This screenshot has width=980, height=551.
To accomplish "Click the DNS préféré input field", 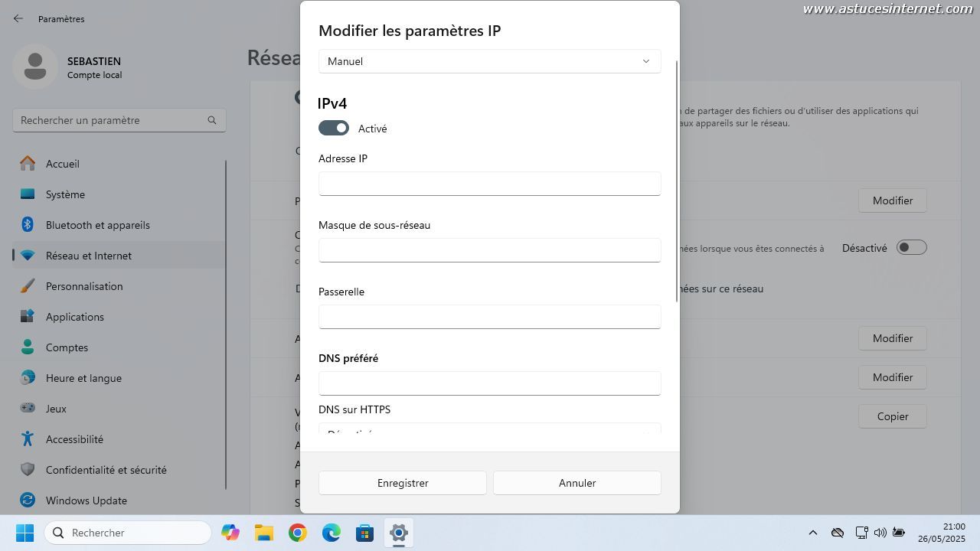I will click(489, 383).
